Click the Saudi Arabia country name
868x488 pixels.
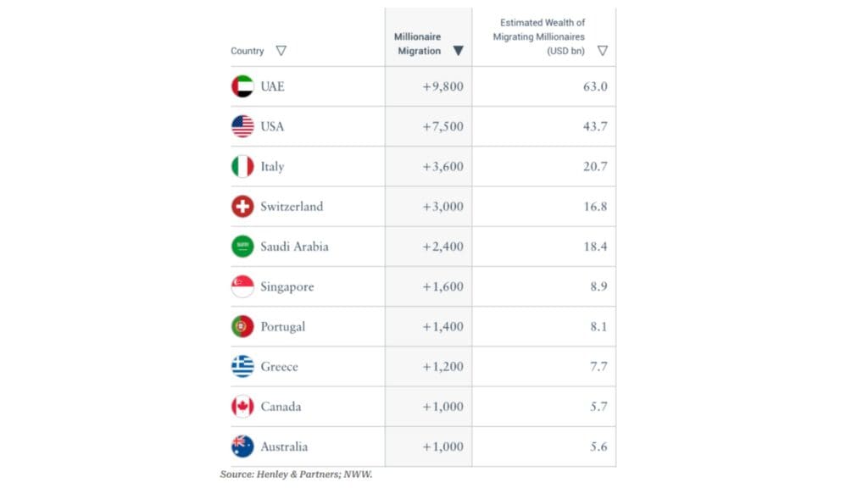(294, 247)
